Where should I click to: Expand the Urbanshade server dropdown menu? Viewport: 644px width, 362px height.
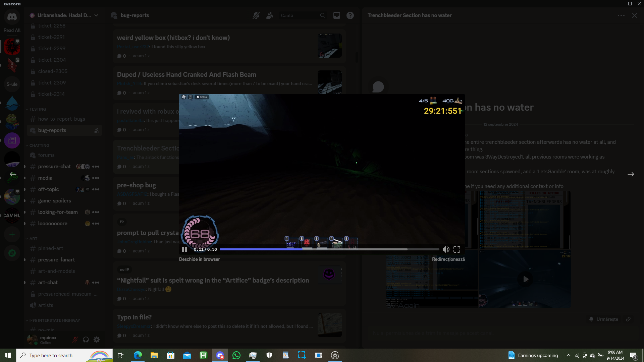tap(96, 15)
